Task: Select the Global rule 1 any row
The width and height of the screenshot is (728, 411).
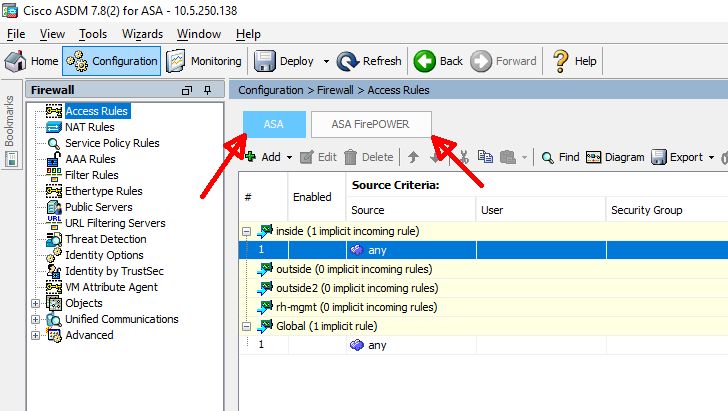Action: (x=483, y=345)
